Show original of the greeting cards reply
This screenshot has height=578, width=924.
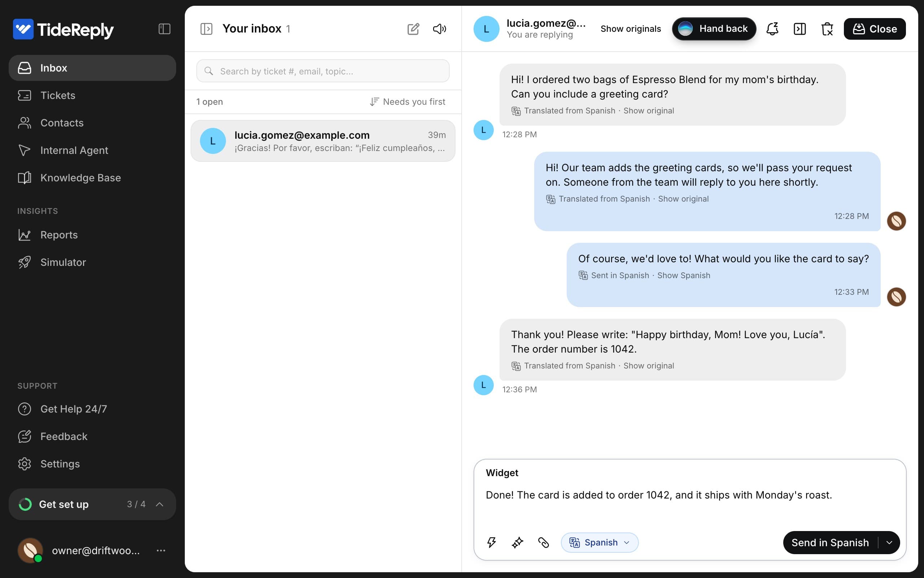(683, 199)
